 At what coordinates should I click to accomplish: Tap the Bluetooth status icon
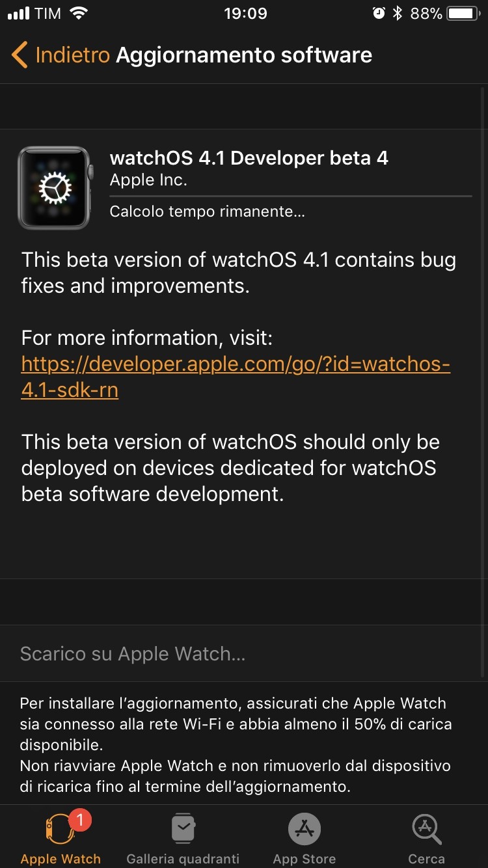397,14
